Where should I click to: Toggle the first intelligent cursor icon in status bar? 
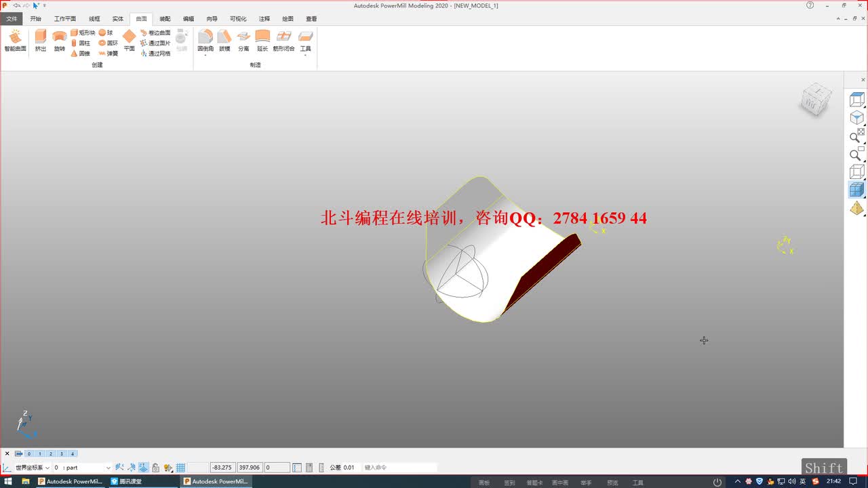(x=119, y=468)
